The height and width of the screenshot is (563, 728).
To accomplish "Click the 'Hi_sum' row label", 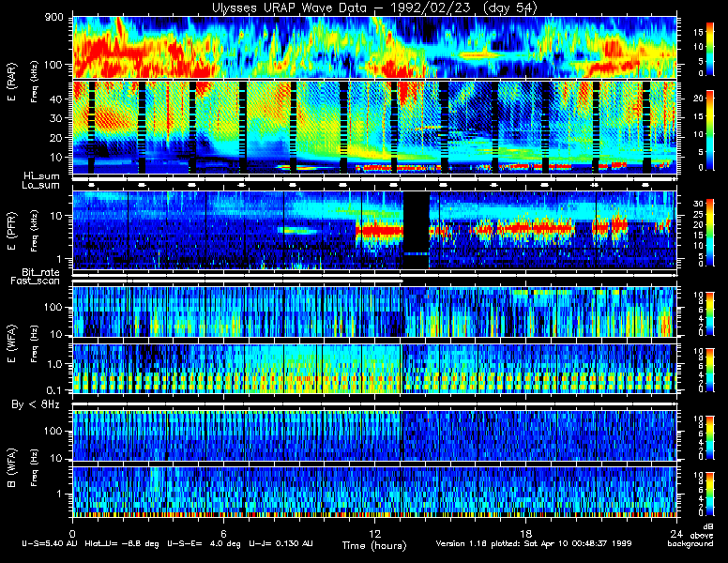I will pos(42,176).
